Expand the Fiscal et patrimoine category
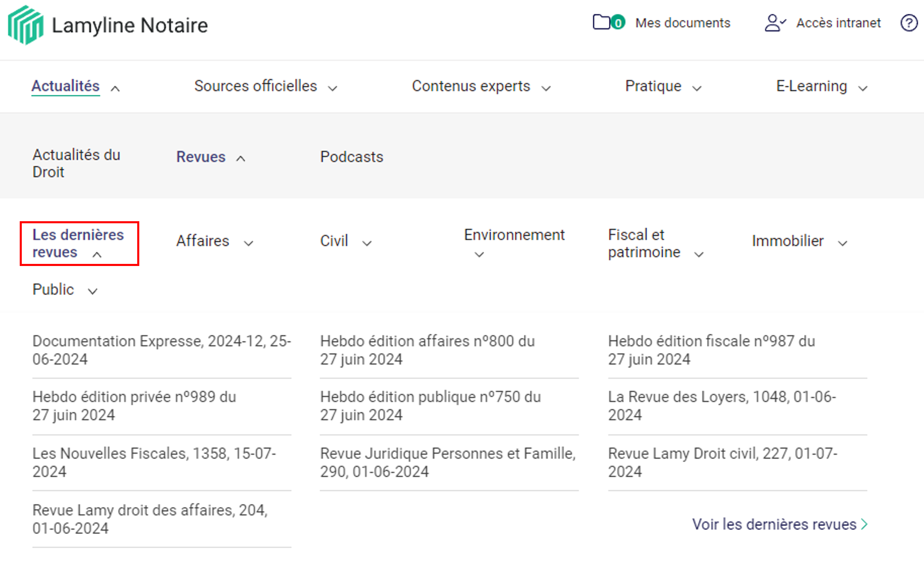The width and height of the screenshot is (924, 562). (x=699, y=254)
